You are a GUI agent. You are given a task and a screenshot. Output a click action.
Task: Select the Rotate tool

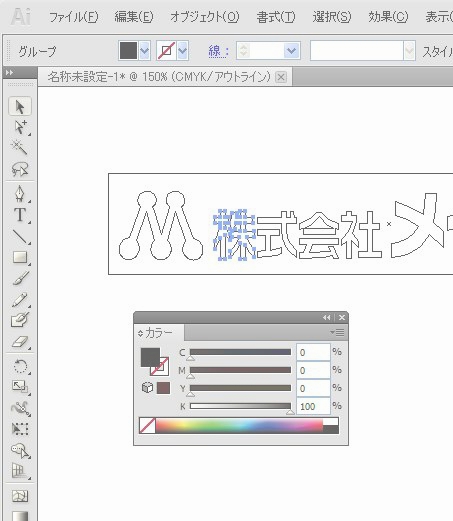20,366
